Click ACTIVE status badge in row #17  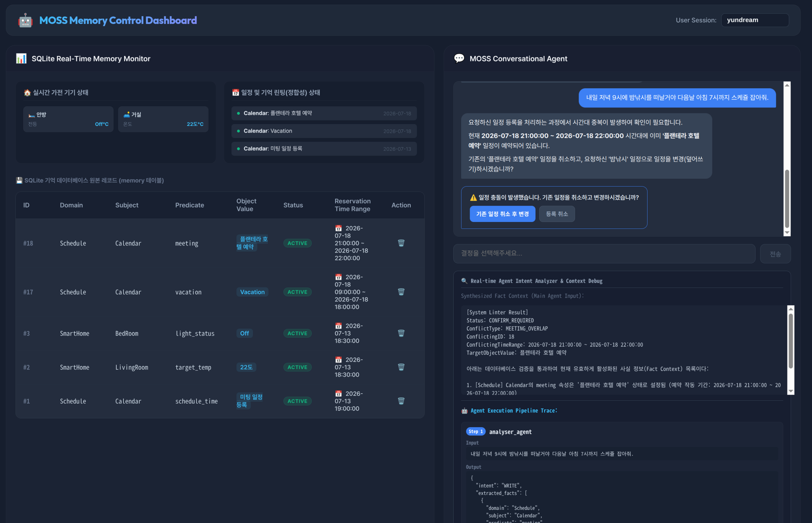tap(297, 292)
